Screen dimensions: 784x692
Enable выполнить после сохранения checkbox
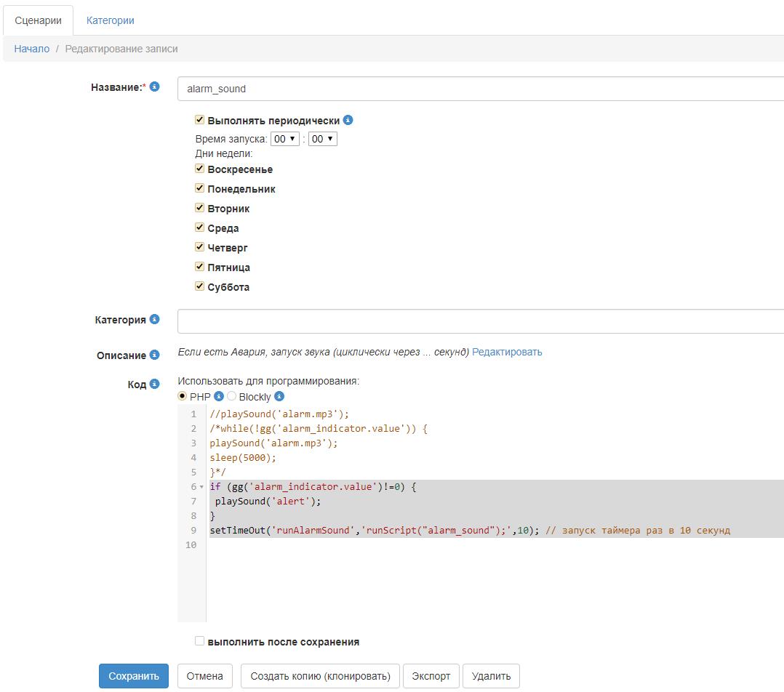coord(199,641)
